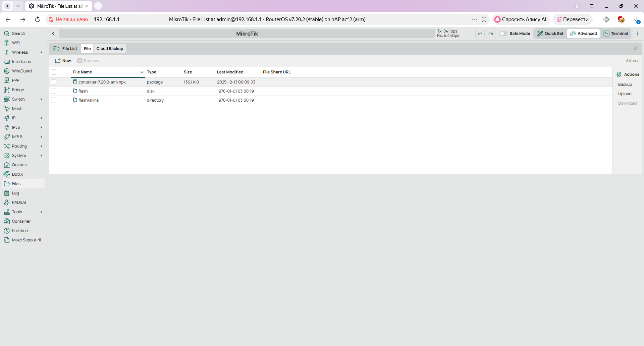Click the redo arrow icon
Screen dimensions: 644x346
(x=491, y=34)
